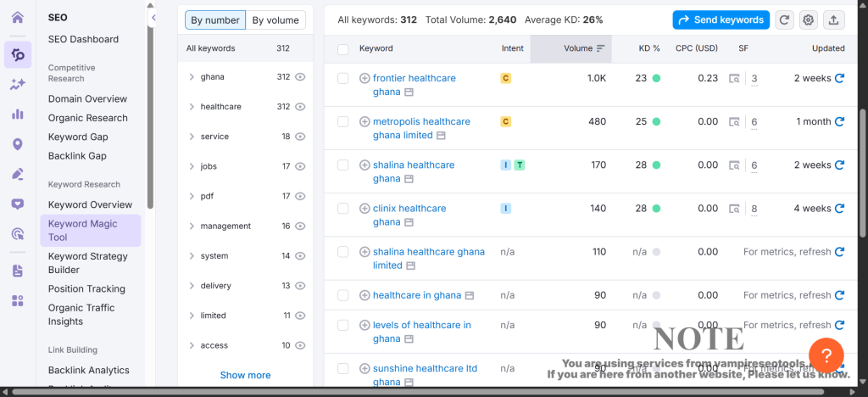Open the Local map pin rail icon
This screenshot has height=397, width=868.
[18, 144]
